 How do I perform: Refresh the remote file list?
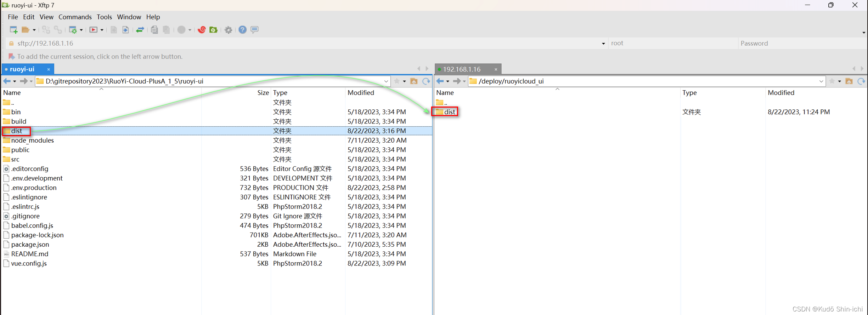point(861,81)
